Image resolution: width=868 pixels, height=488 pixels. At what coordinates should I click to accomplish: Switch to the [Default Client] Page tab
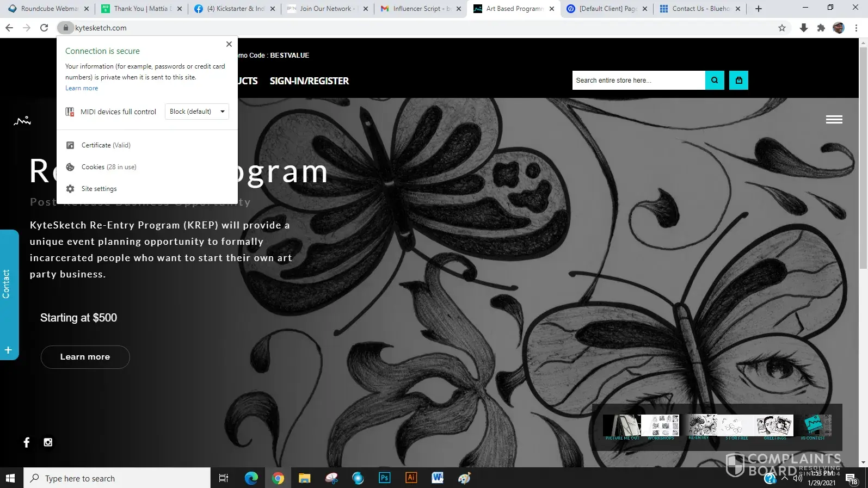pos(606,9)
